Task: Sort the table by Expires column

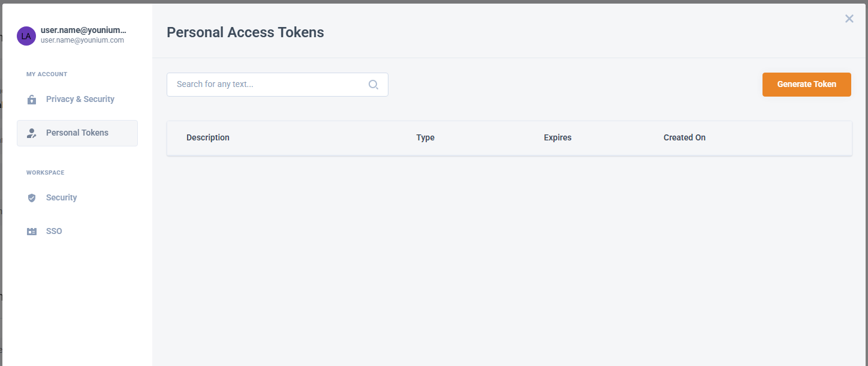Action: (x=557, y=137)
